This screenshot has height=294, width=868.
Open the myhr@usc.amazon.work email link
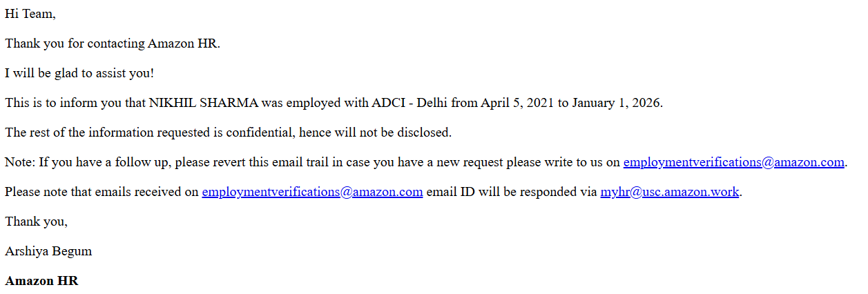click(669, 192)
